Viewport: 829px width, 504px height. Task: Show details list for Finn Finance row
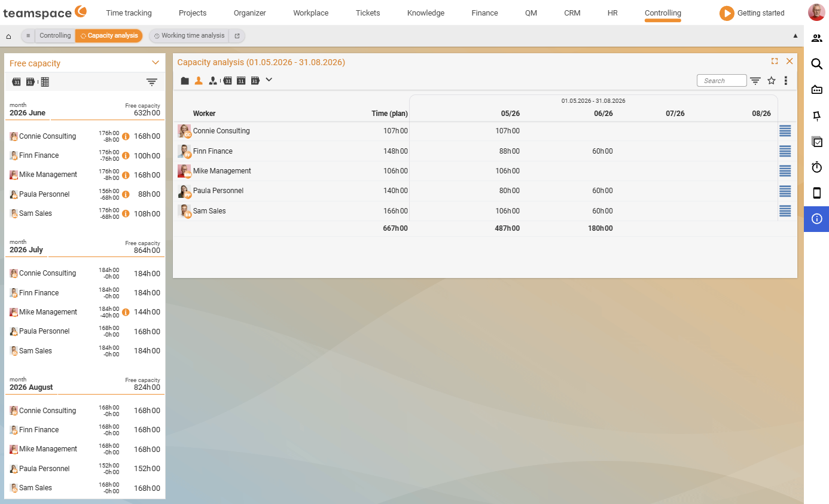[785, 151]
